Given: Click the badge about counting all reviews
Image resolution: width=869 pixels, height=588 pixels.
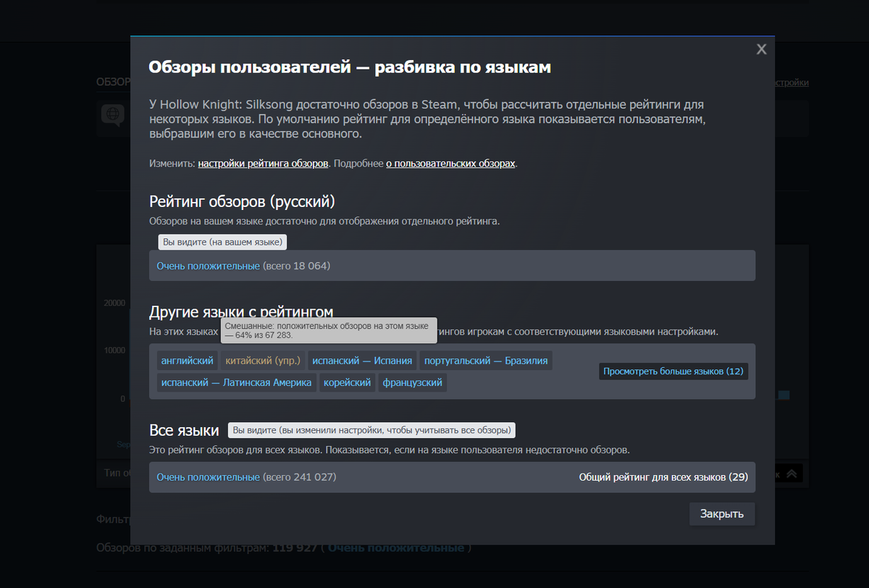Looking at the screenshot, I should point(372,430).
